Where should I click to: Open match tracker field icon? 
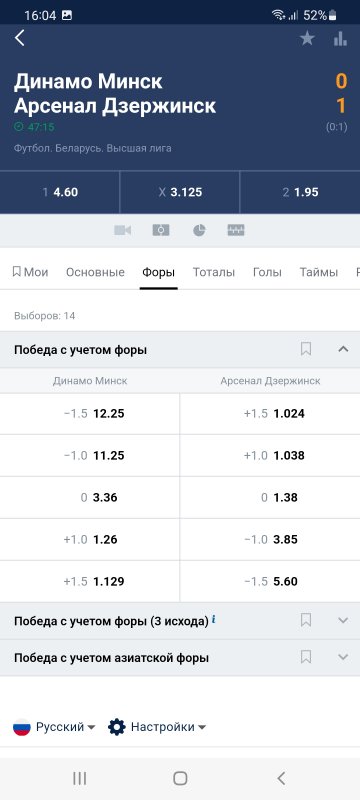click(161, 230)
